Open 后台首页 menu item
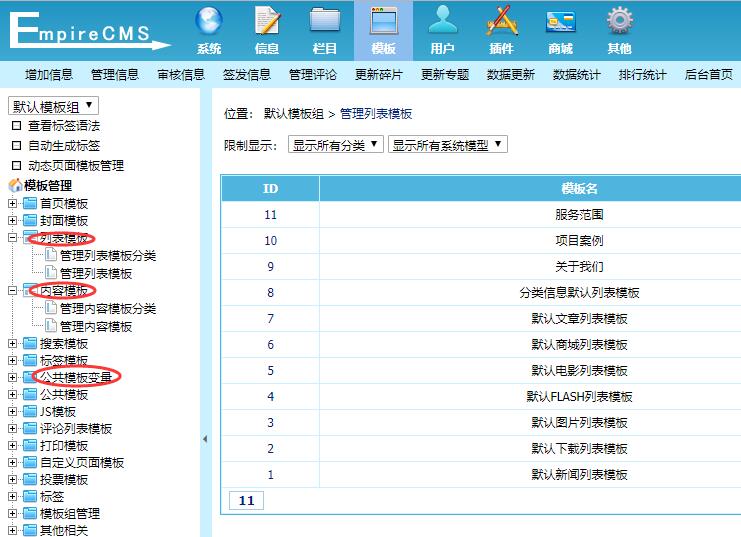This screenshot has width=741, height=537. [709, 75]
